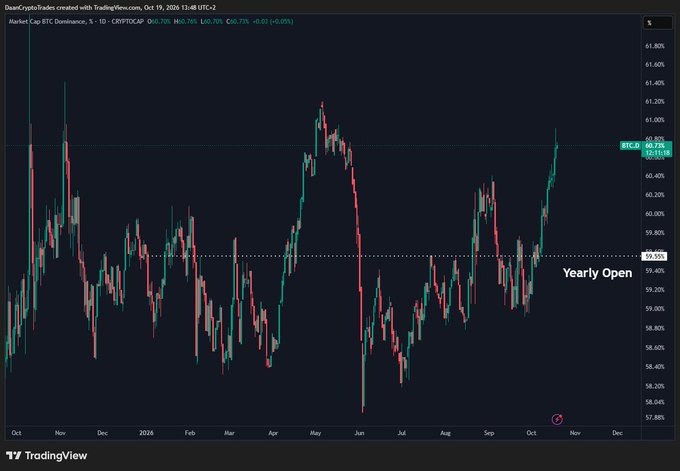This screenshot has height=471, width=680.
Task: Click the Feb label on the time axis
Action: tap(190, 433)
